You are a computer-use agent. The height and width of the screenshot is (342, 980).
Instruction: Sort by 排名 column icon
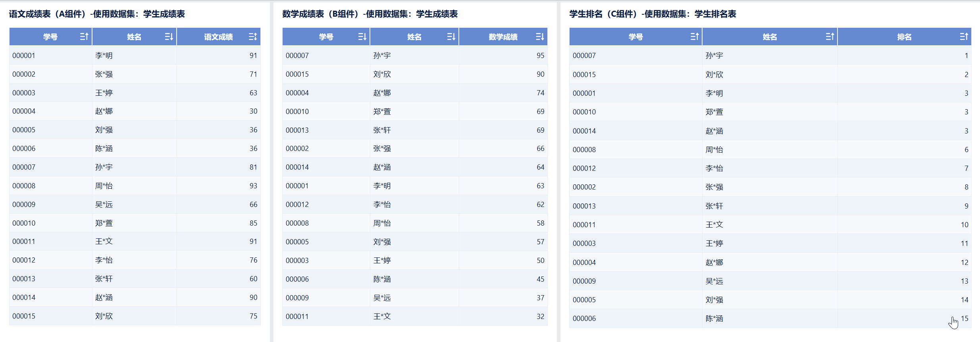pos(964,37)
